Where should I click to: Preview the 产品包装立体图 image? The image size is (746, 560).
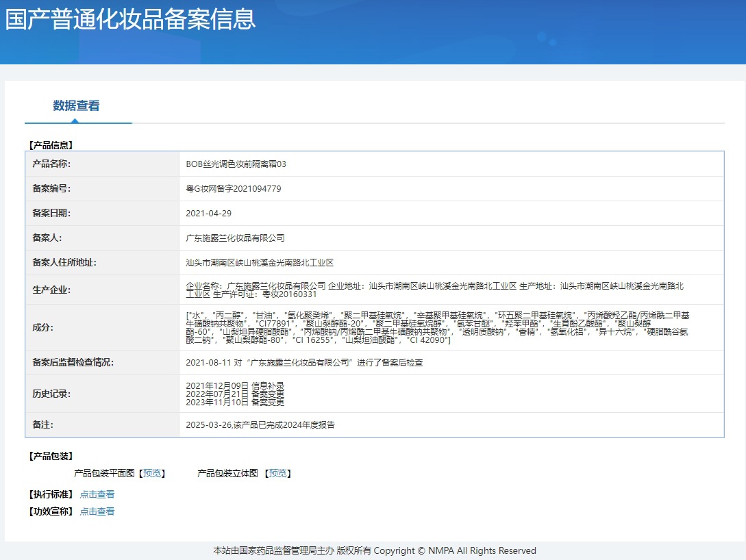click(x=278, y=473)
